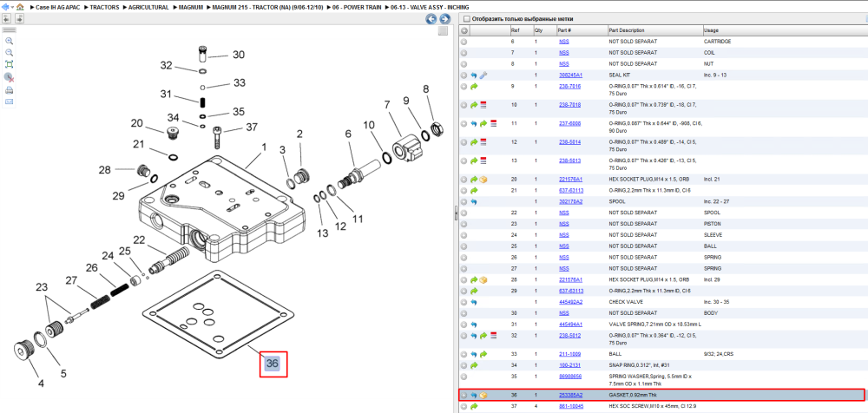Open the SPOOL part number link
The width and height of the screenshot is (868, 413).
click(570, 201)
